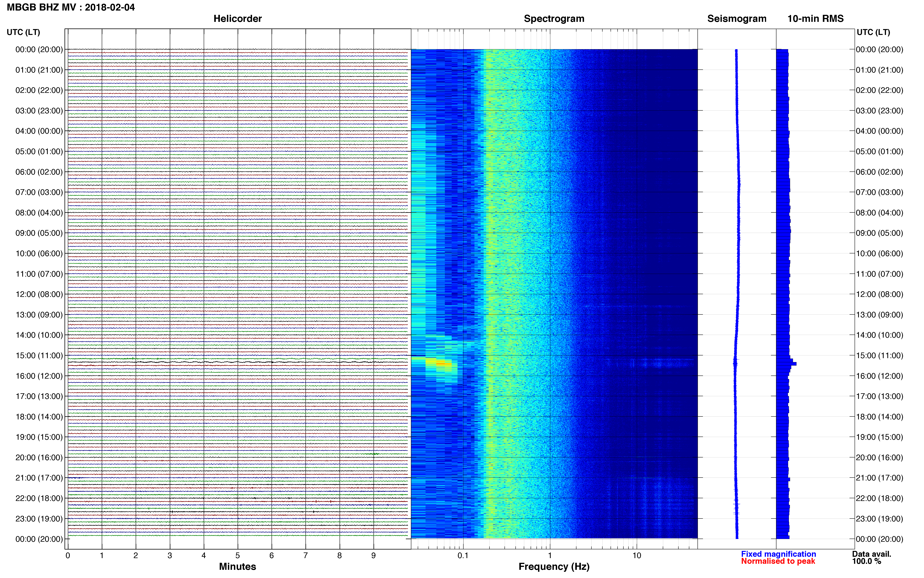Screen dimensions: 924x578
Task: Click the left '15:00 (11:00)' time label
Action: [x=39, y=355]
